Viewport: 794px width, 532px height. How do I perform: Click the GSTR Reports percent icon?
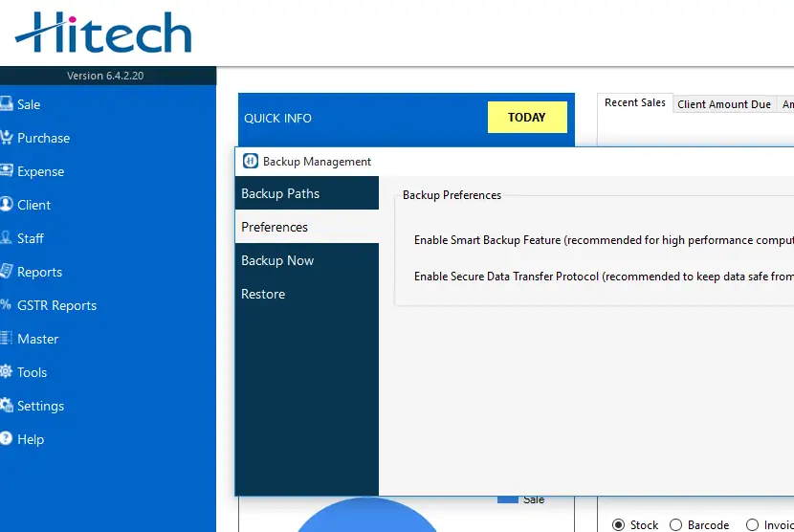point(6,305)
